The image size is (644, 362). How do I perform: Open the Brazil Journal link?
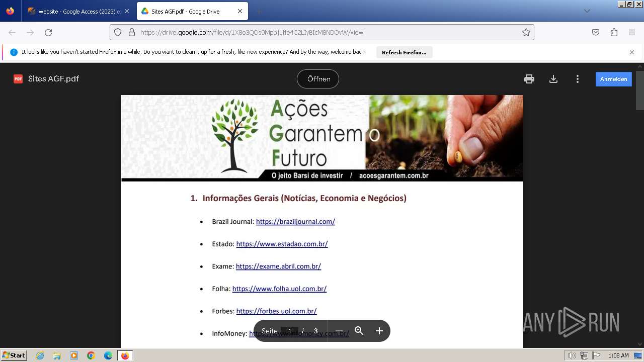[295, 221]
